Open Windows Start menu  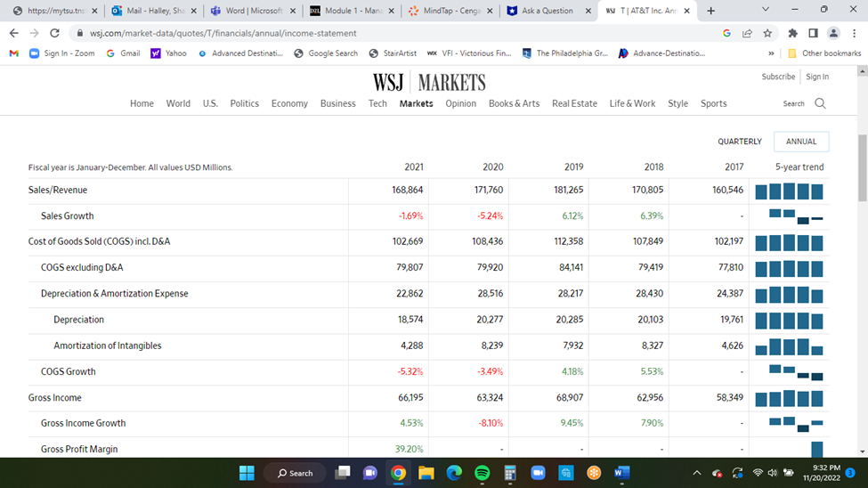[x=247, y=473]
